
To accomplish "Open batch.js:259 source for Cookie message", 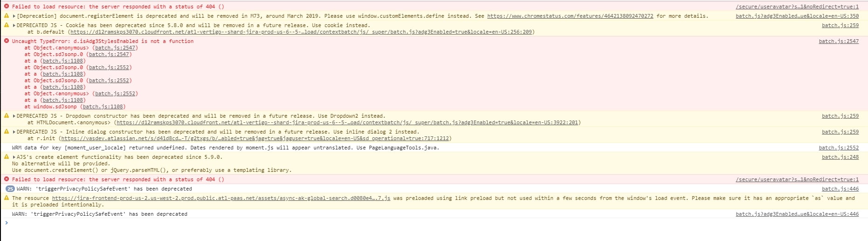I will pyautogui.click(x=840, y=25).
